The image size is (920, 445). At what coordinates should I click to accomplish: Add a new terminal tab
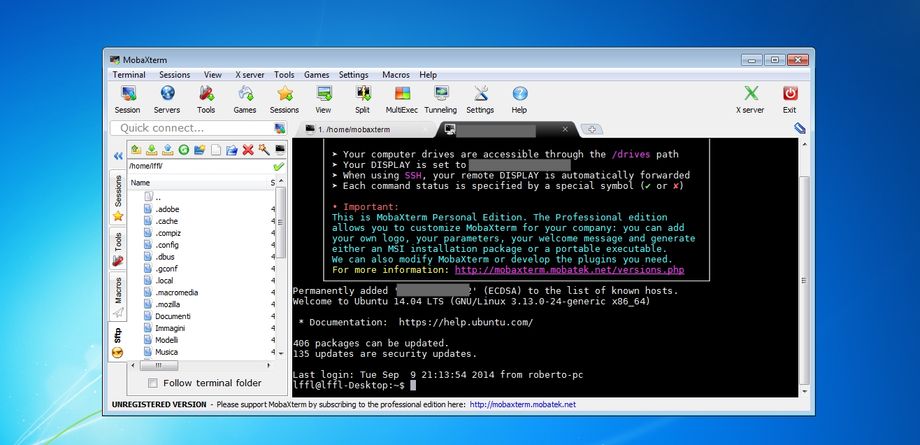click(x=591, y=129)
